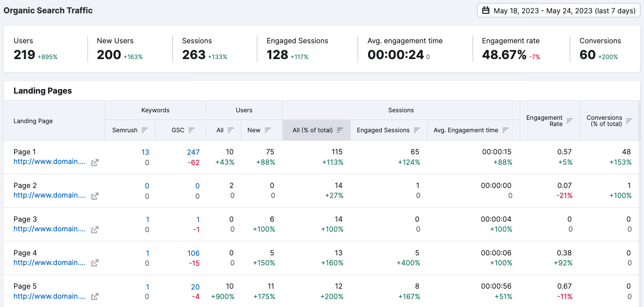This screenshot has height=307, width=644.
Task: Sort by Conversions (% of total) icon
Action: [x=629, y=121]
